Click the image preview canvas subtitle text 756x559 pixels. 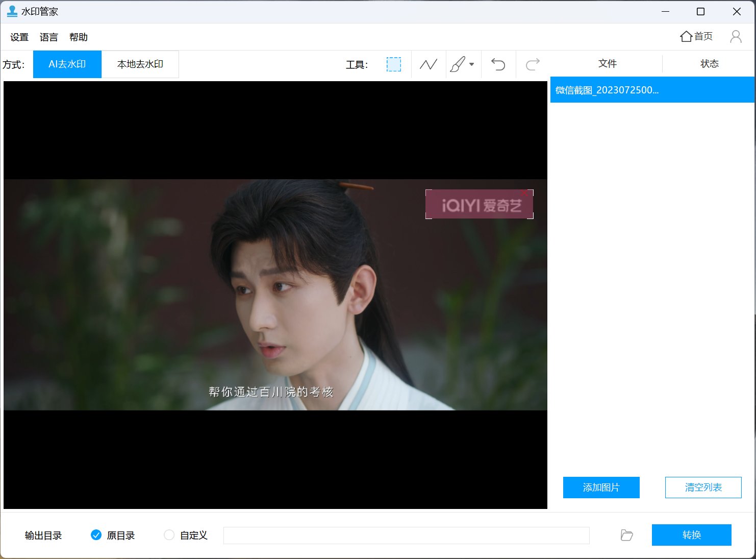[x=271, y=392]
